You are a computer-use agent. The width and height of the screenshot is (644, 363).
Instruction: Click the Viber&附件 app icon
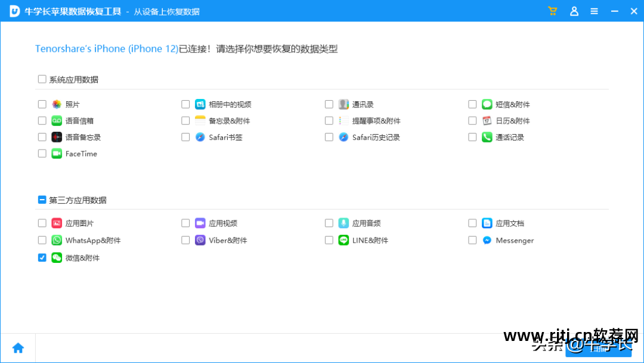point(199,240)
